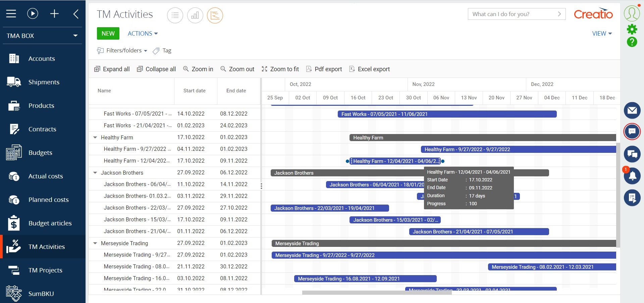Open the Budgets section
Image resolution: width=644 pixels, height=303 pixels.
40,153
